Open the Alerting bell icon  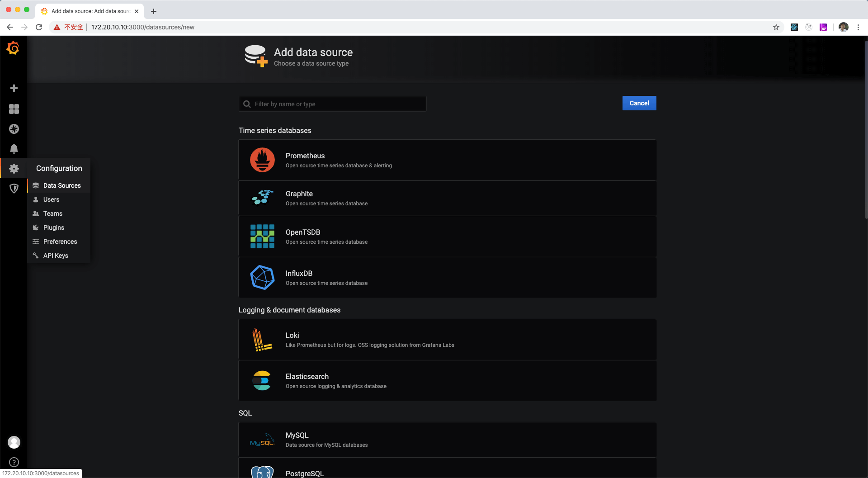pos(14,149)
